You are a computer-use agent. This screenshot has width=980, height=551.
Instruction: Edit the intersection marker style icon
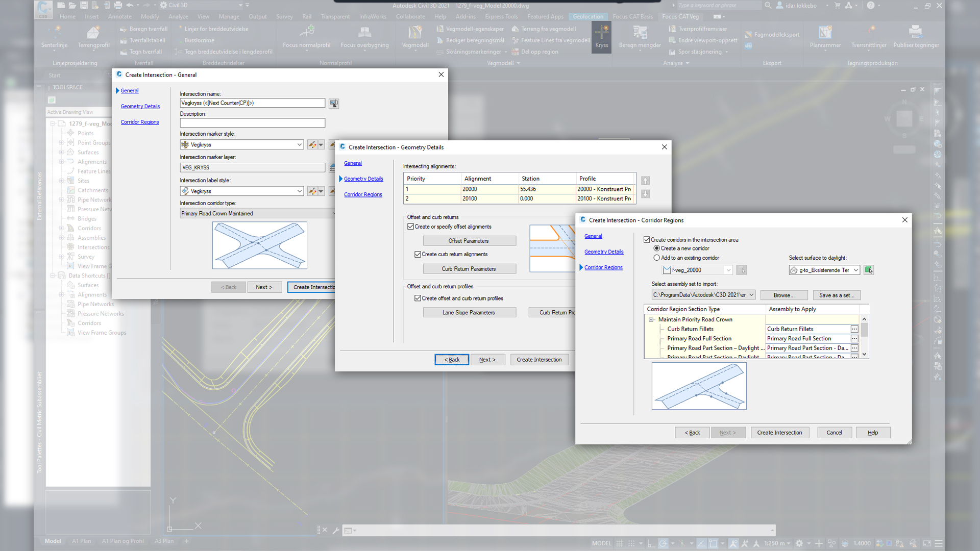tap(312, 145)
